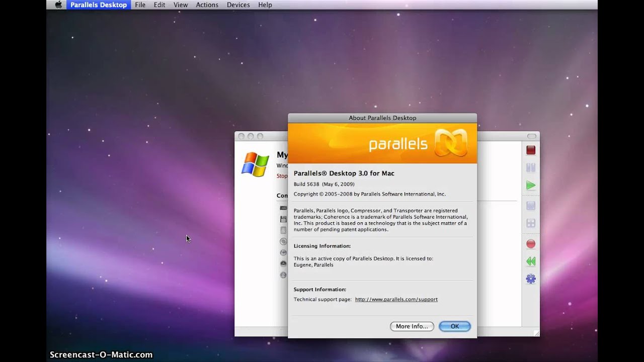Open the http://www.parallels.com/support link
Screen dimensions: 644x362
point(396,299)
